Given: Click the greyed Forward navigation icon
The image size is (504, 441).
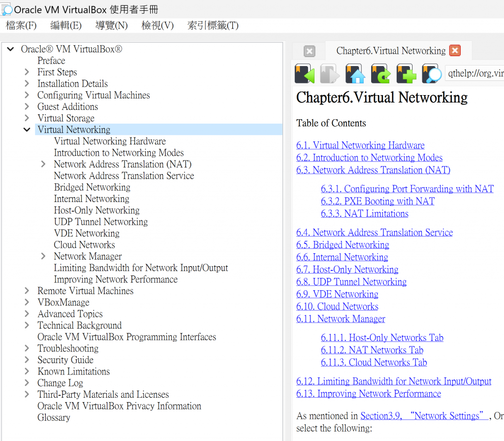Looking at the screenshot, I should click(x=330, y=74).
